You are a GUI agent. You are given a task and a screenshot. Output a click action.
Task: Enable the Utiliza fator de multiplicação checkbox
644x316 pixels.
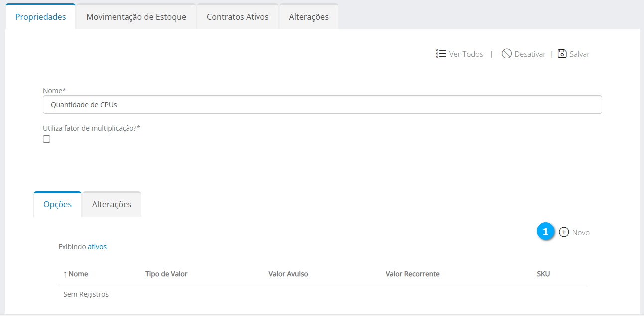(x=47, y=139)
